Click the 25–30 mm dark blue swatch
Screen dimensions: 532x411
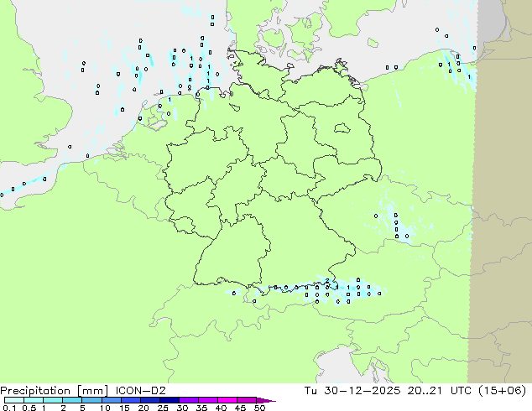(x=169, y=400)
